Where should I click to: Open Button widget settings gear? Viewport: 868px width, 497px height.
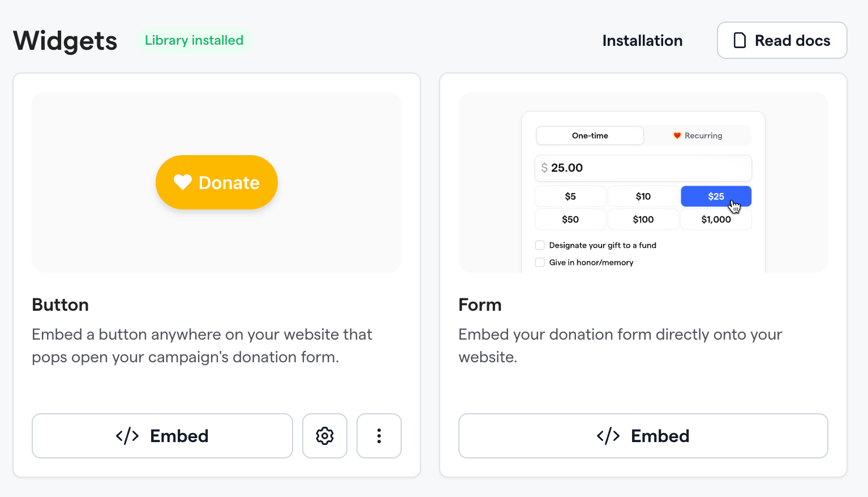[x=325, y=436]
